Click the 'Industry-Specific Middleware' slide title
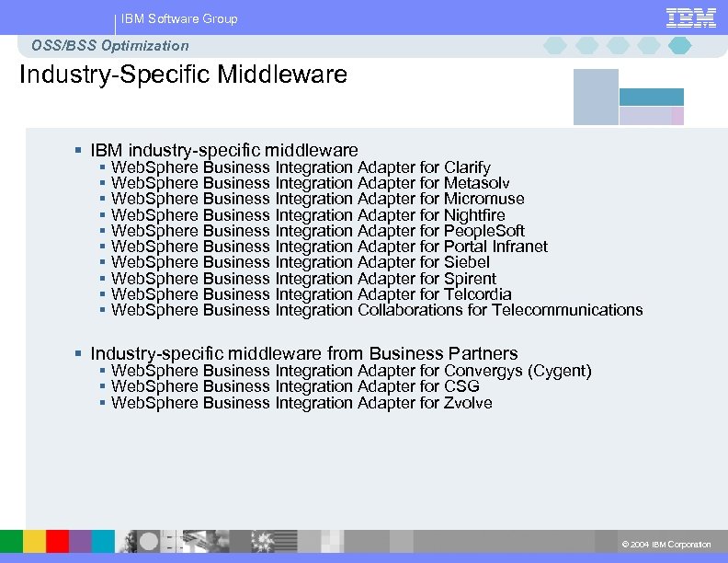The width and height of the screenshot is (728, 563). click(x=183, y=75)
